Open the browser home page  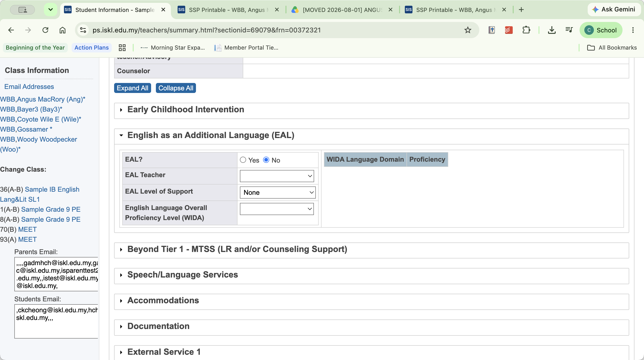[63, 30]
